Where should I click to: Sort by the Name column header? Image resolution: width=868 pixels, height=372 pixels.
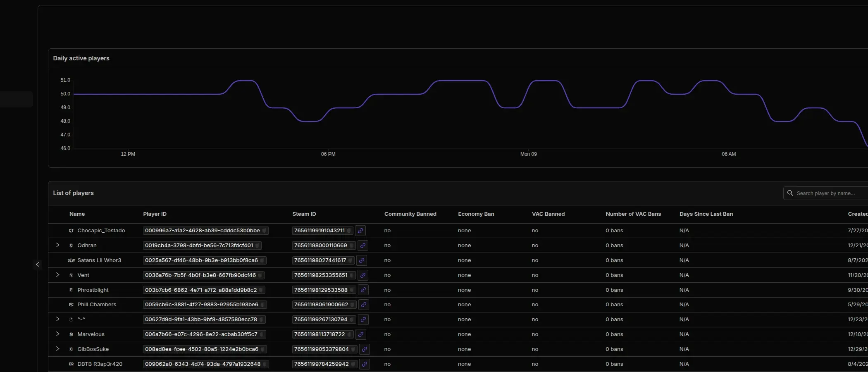tap(77, 214)
